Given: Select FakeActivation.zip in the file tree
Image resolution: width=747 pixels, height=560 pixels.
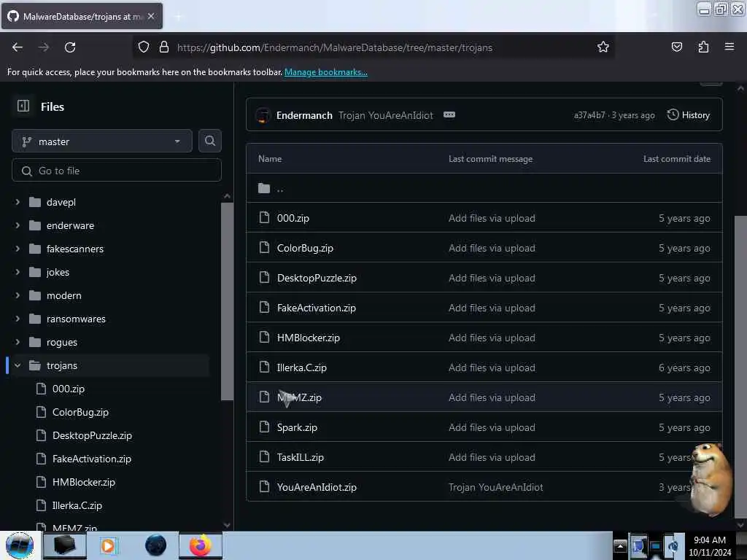Looking at the screenshot, I should pos(91,459).
